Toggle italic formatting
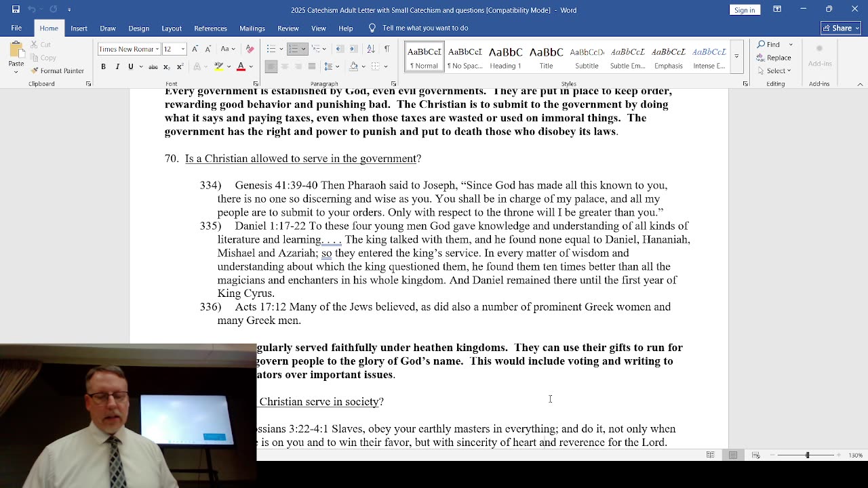 click(117, 66)
